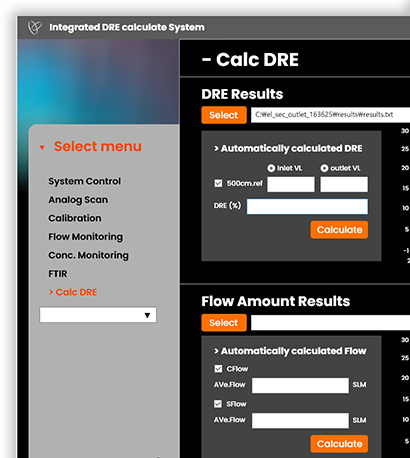Click the app logo icon in title bar
Image resolution: width=410 pixels, height=458 pixels.
[35, 27]
